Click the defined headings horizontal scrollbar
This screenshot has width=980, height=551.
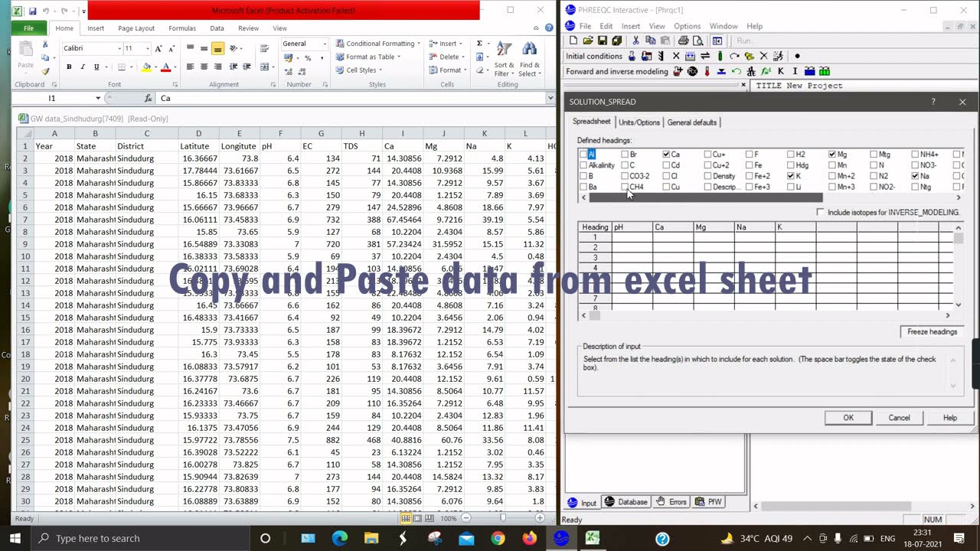click(x=705, y=197)
